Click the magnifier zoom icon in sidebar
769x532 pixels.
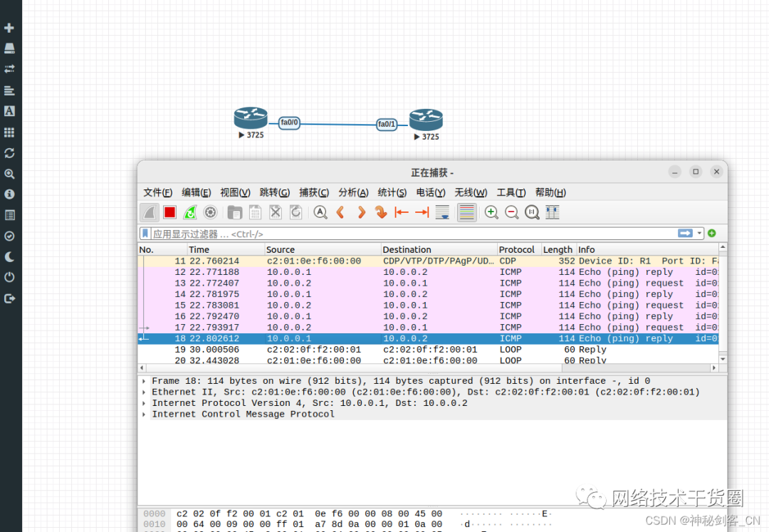tap(9, 174)
